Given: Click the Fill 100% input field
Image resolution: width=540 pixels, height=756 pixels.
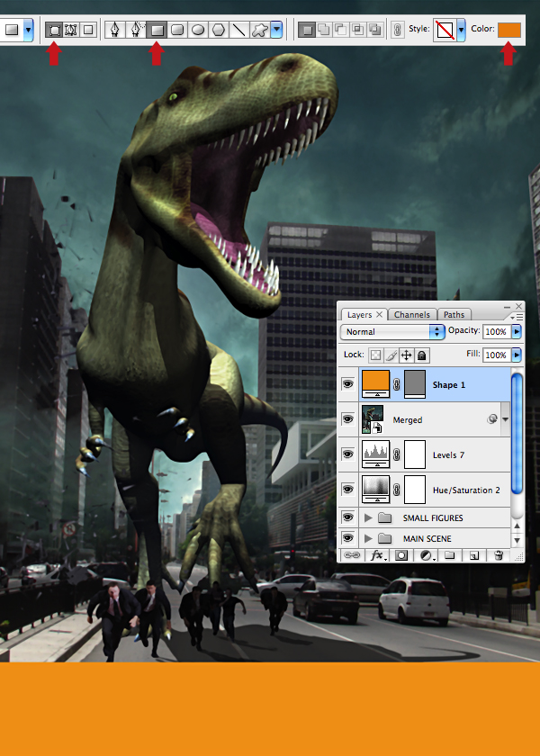Looking at the screenshot, I should tap(496, 355).
